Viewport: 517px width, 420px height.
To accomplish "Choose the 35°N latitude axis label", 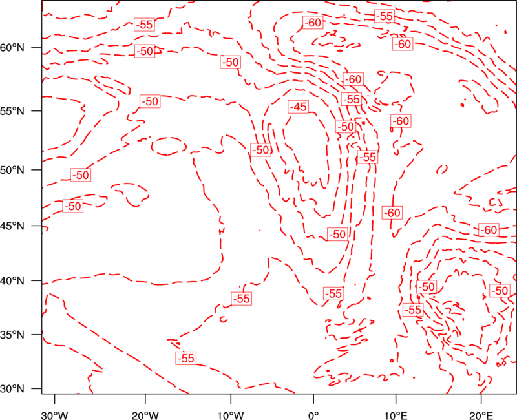I will (12, 335).
